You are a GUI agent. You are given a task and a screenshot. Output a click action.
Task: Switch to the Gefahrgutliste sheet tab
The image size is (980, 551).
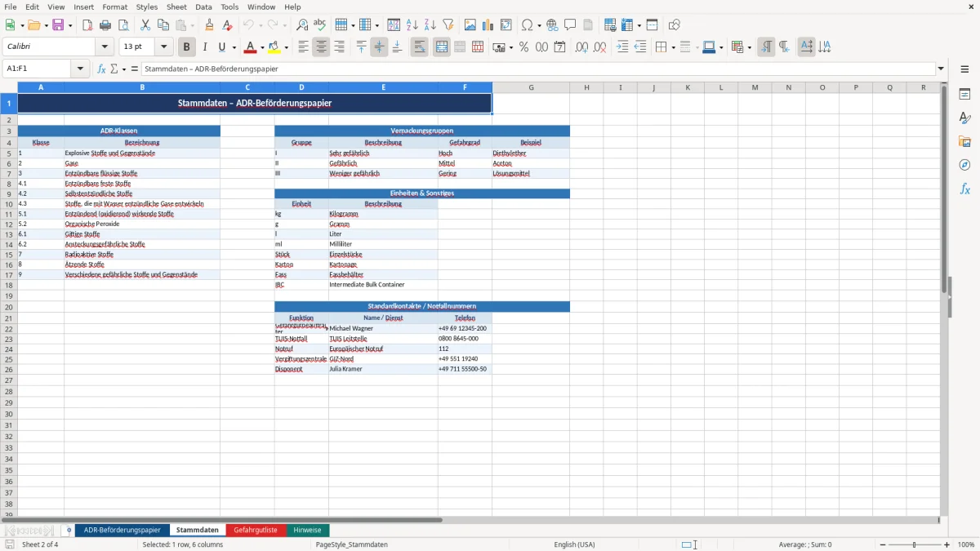pos(256,531)
